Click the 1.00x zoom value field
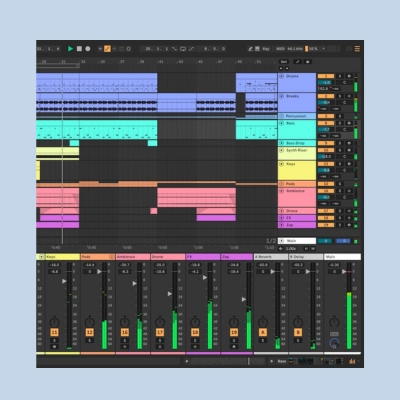This screenshot has height=400, width=400. (x=291, y=249)
